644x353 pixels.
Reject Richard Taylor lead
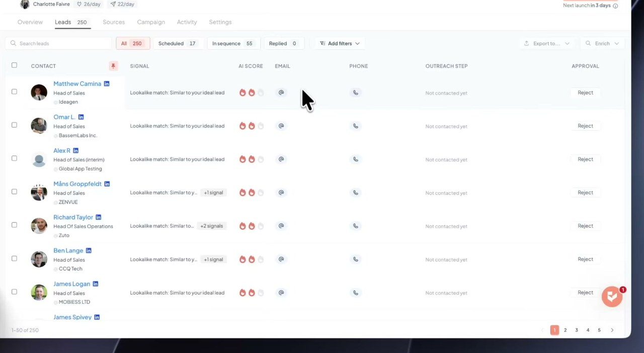click(x=585, y=226)
